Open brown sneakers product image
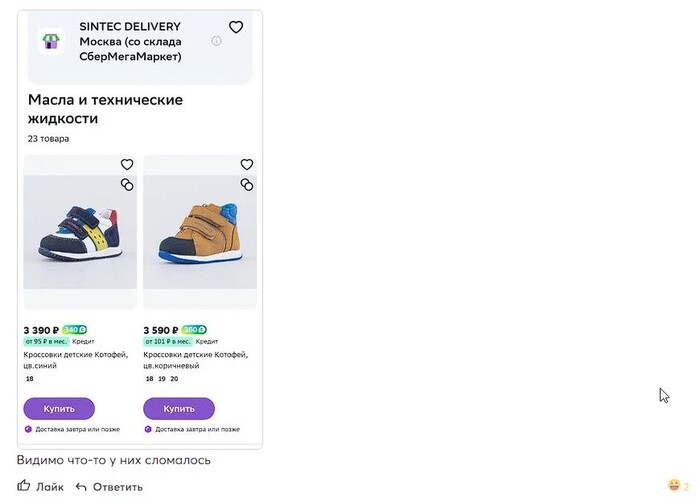This screenshot has width=700, height=502. 200,232
